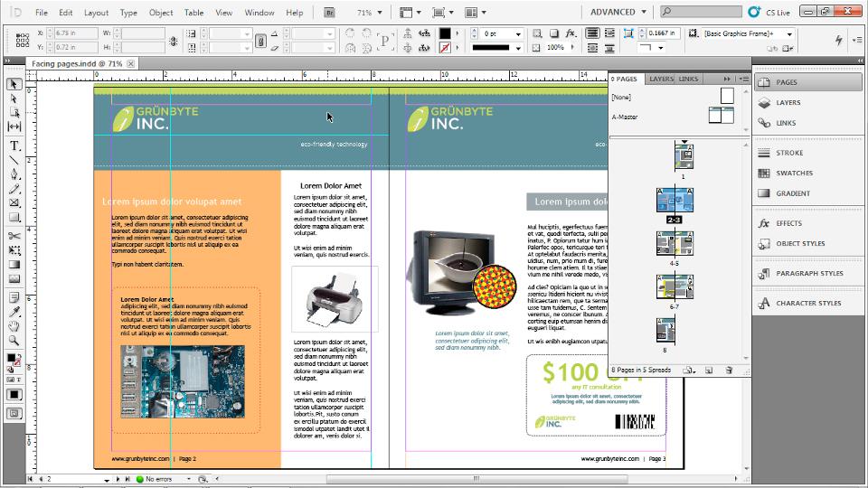Go to next page arrow in status bar
868x488 pixels.
[x=118, y=479]
